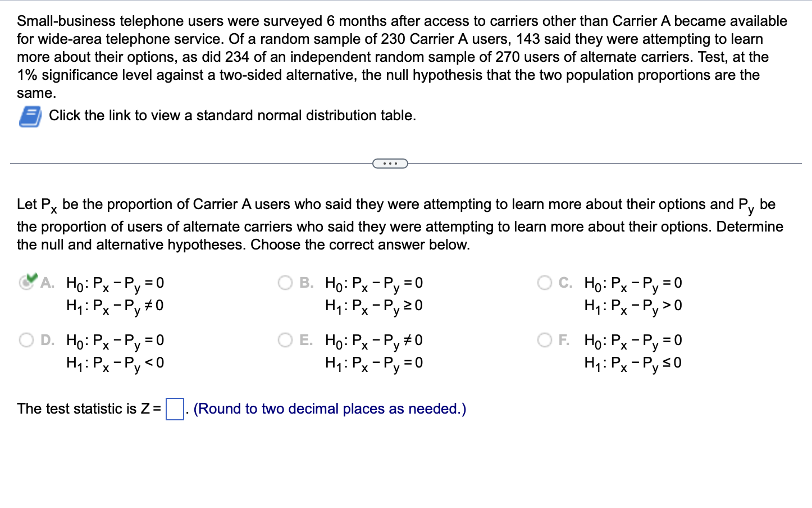This screenshot has height=508, width=812.
Task: Select answer option C
Action: point(545,283)
